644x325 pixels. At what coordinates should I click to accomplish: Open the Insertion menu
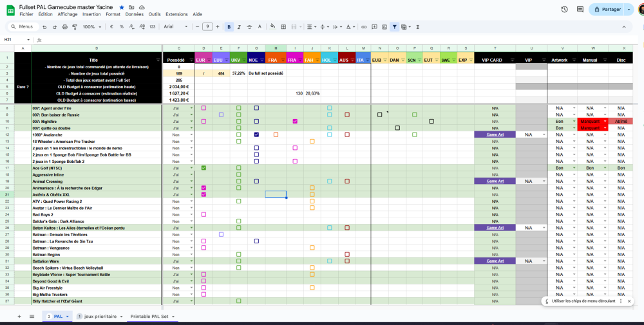point(91,14)
